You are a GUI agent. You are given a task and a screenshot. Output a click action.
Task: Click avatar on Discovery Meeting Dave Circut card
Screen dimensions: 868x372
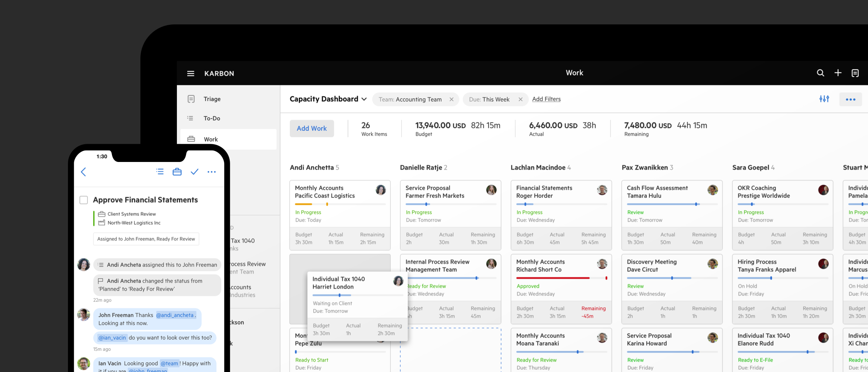(x=712, y=264)
